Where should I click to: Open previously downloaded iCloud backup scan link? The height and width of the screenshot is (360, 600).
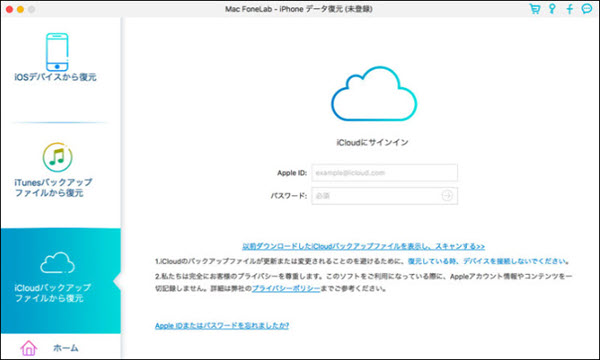pyautogui.click(x=364, y=246)
